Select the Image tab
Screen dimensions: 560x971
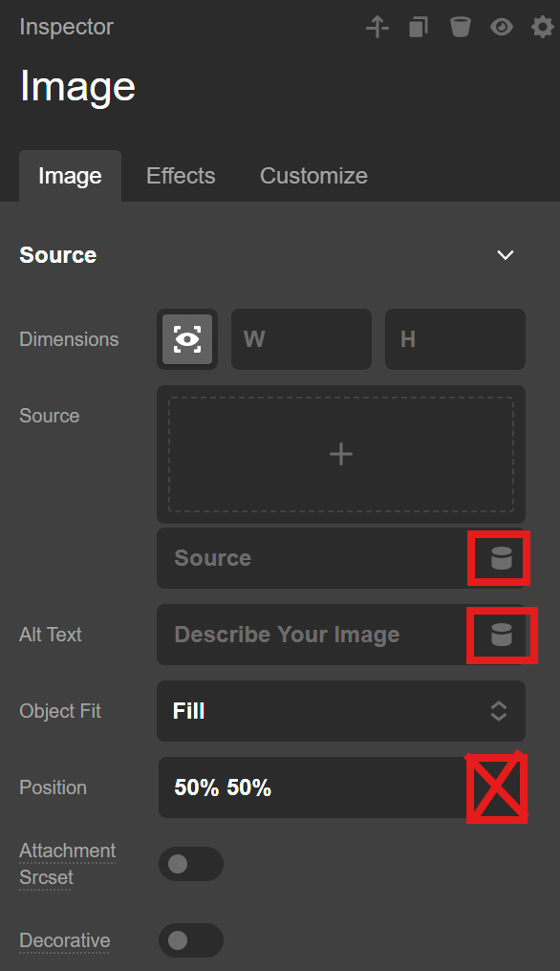click(70, 176)
